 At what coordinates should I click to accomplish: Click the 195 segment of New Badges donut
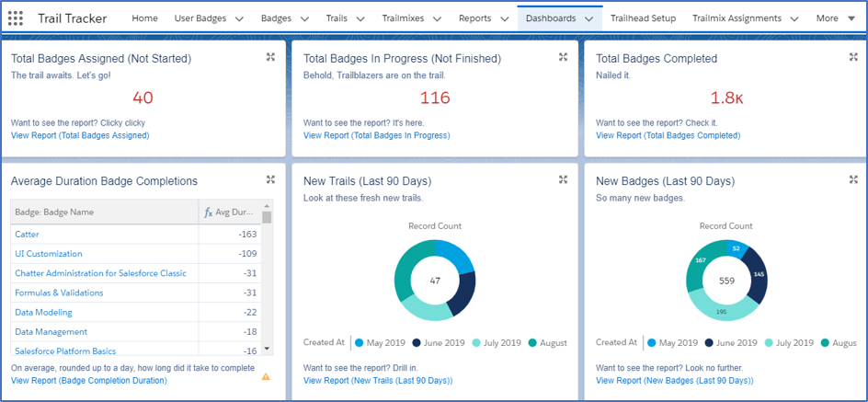(x=723, y=312)
